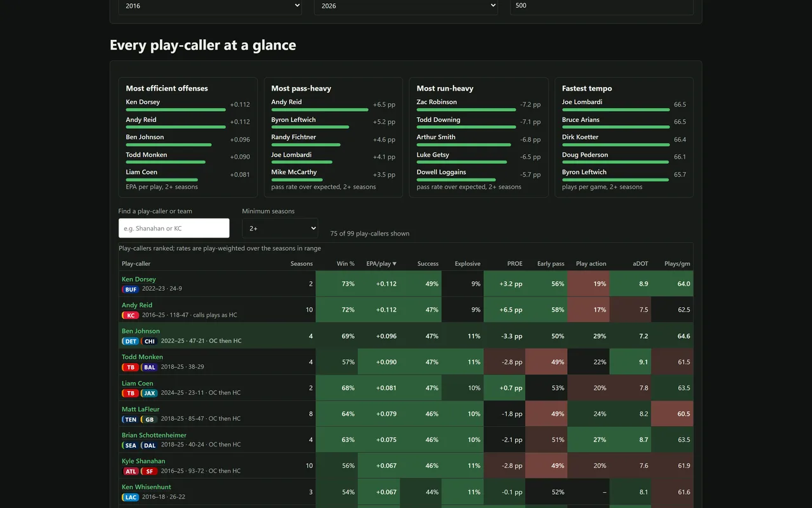Screen dimensions: 812x508
Task: Open Andy Reid's link in the table
Action: coord(137,305)
